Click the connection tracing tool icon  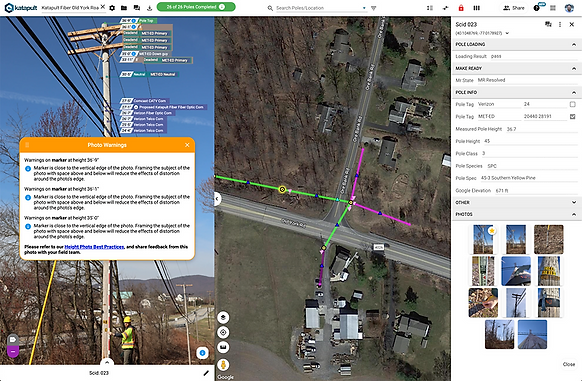[445, 8]
